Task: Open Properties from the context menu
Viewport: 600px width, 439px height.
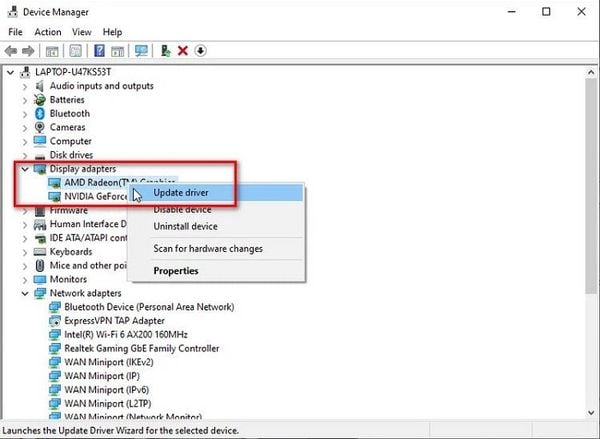Action: point(176,270)
